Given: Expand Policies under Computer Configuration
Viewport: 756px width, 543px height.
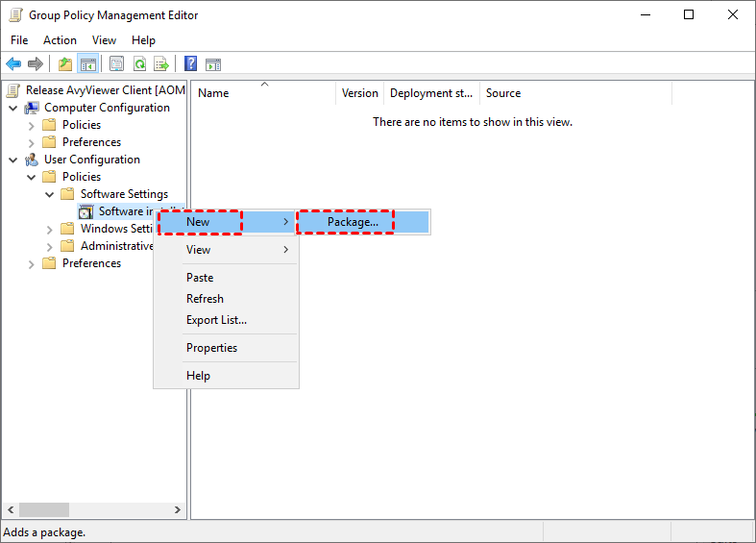Looking at the screenshot, I should (x=32, y=125).
